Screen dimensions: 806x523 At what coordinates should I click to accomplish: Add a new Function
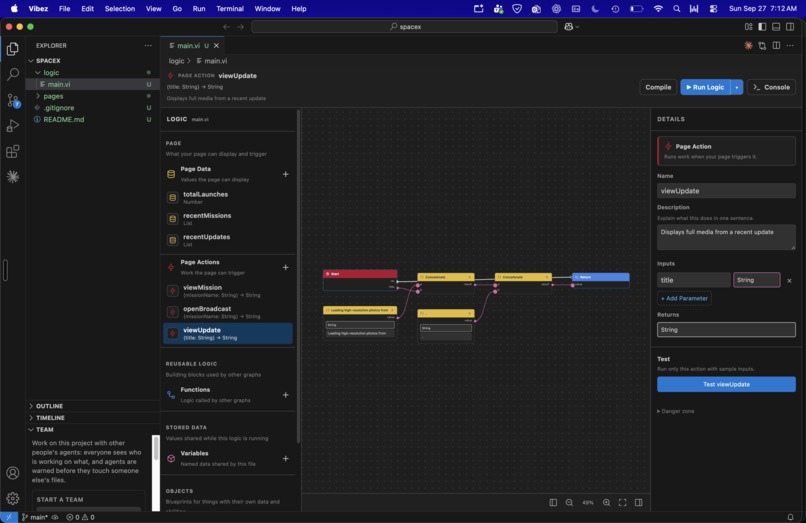point(285,395)
